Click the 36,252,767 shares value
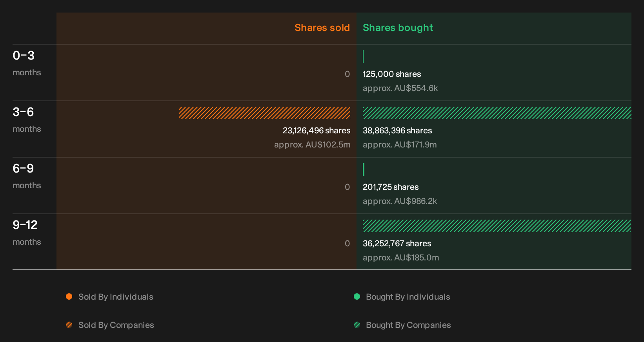 point(397,244)
